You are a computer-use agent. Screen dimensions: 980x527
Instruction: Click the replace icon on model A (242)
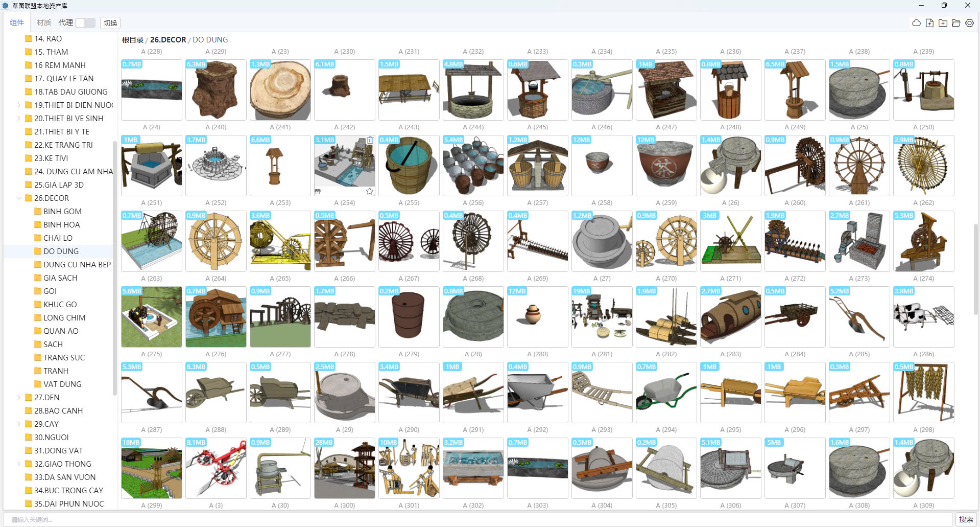318,191
